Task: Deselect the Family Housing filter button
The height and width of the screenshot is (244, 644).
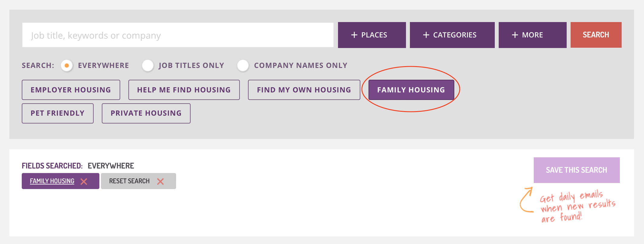Action: [411, 90]
